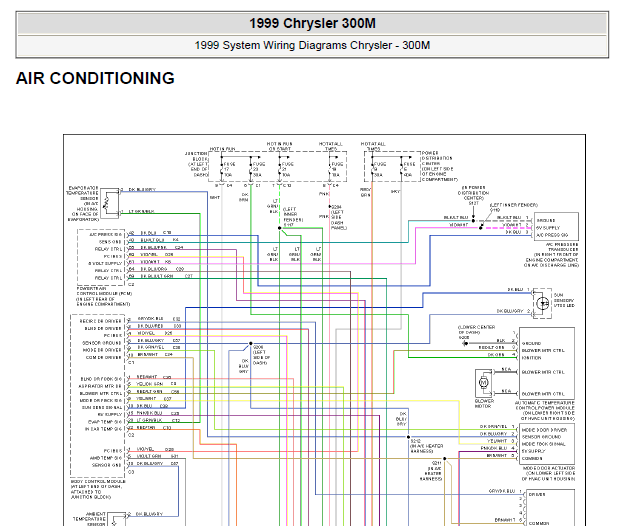
Task: Click '5 VOLT SUPPLY' pin in the PCM box
Action: tap(105, 263)
